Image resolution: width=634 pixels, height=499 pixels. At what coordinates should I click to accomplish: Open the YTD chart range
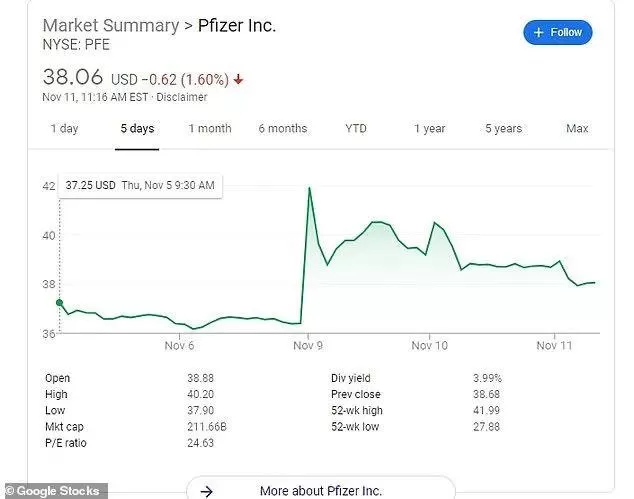tap(356, 129)
